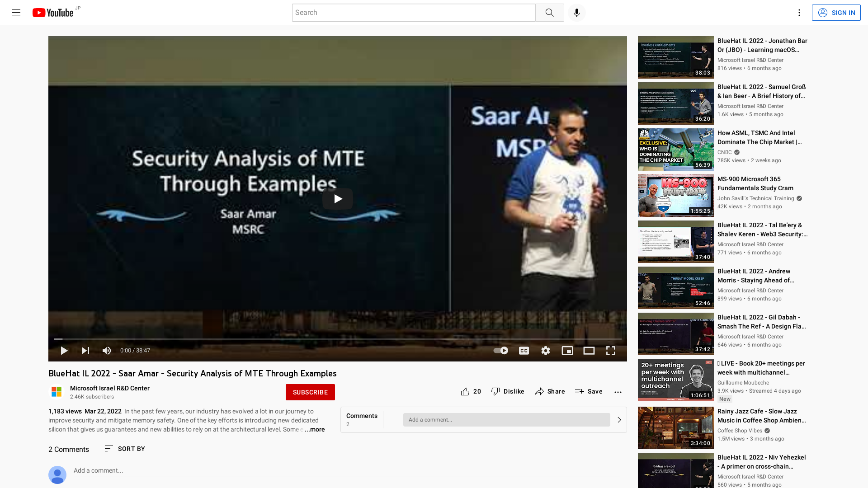Open LIVE Book 20+ meetings video
Screen dimensions: 868x488
[x=761, y=368]
